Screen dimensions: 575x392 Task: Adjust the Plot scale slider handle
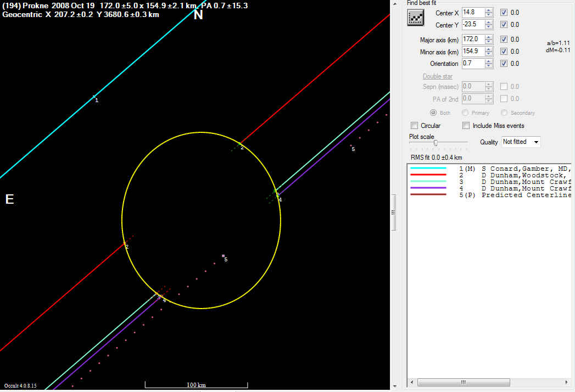436,143
